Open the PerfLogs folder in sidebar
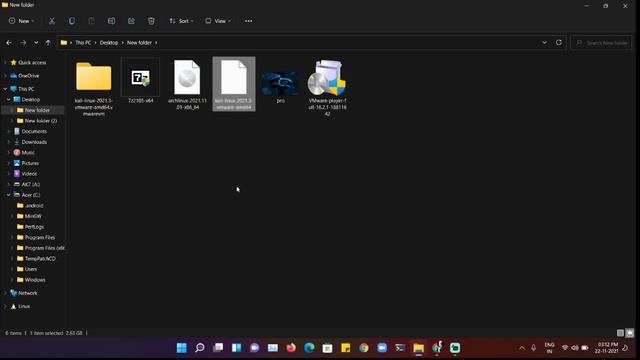This screenshot has height=360, width=640. click(34, 227)
